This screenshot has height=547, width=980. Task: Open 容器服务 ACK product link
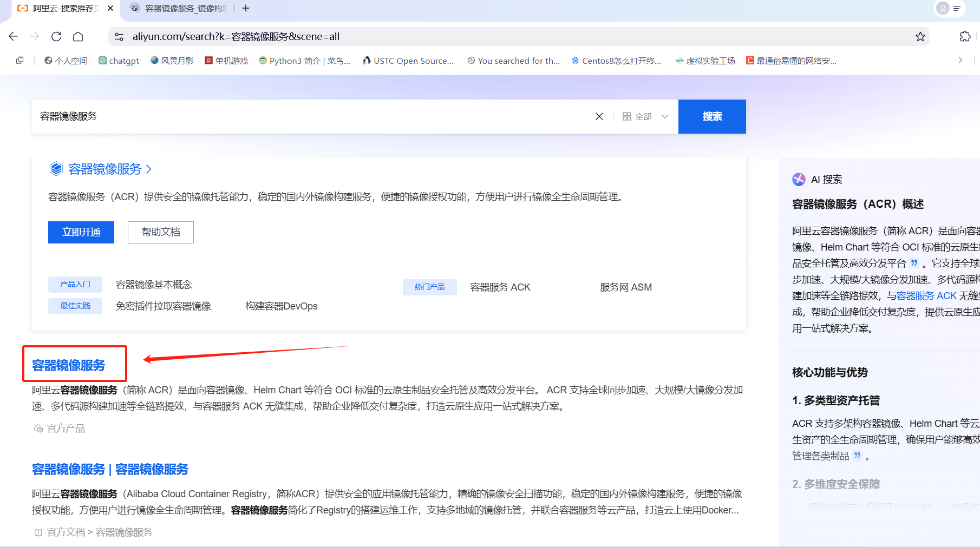point(500,287)
